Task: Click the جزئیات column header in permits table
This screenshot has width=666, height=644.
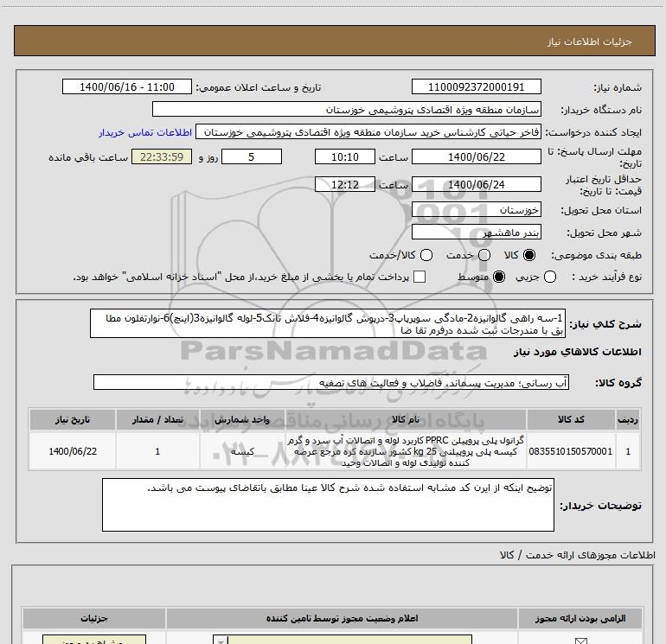Action: pyautogui.click(x=94, y=619)
